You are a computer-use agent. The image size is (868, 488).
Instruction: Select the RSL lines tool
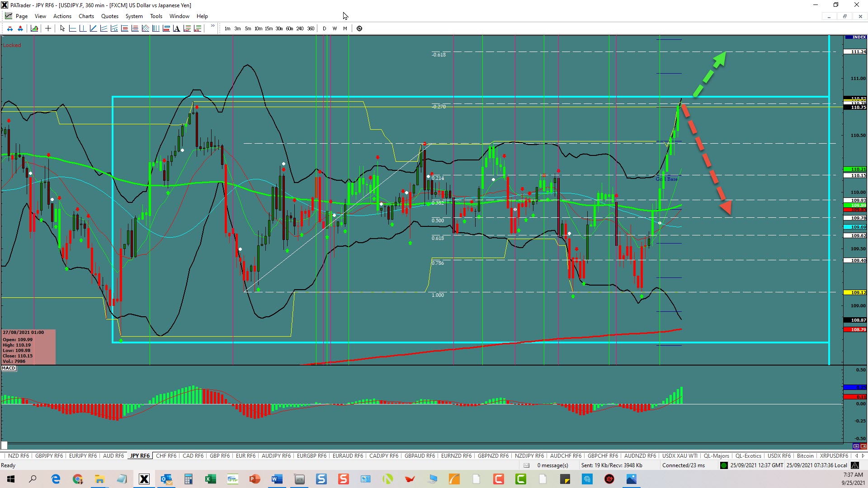pos(197,28)
